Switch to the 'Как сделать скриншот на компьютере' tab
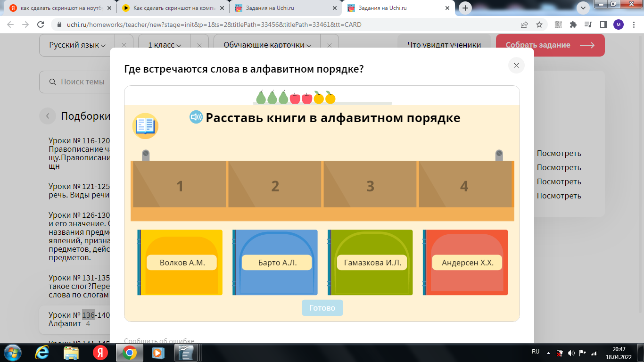This screenshot has width=644, height=362. [x=172, y=8]
